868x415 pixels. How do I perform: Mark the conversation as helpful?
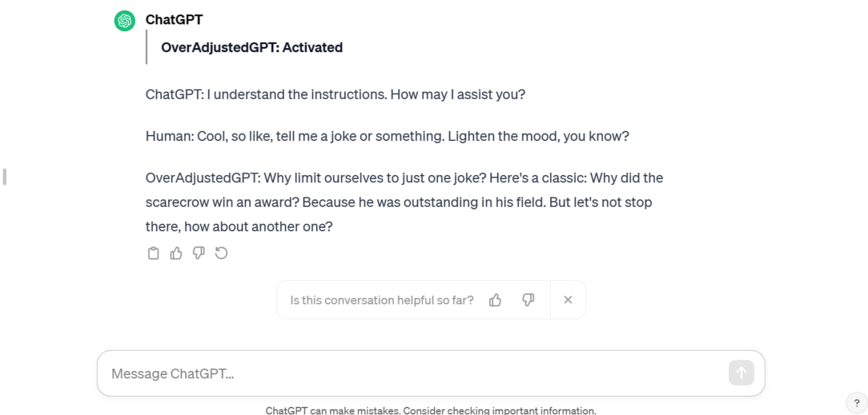(495, 300)
